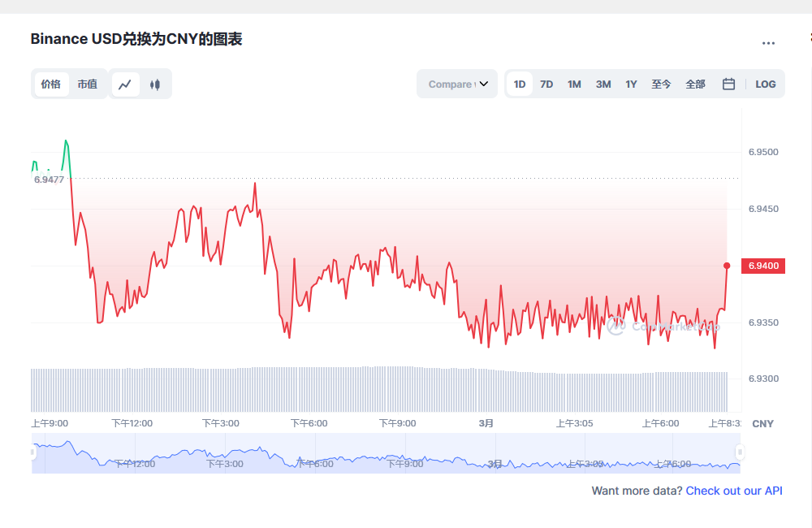
Task: Select the 1D time range tab
Action: coord(520,84)
